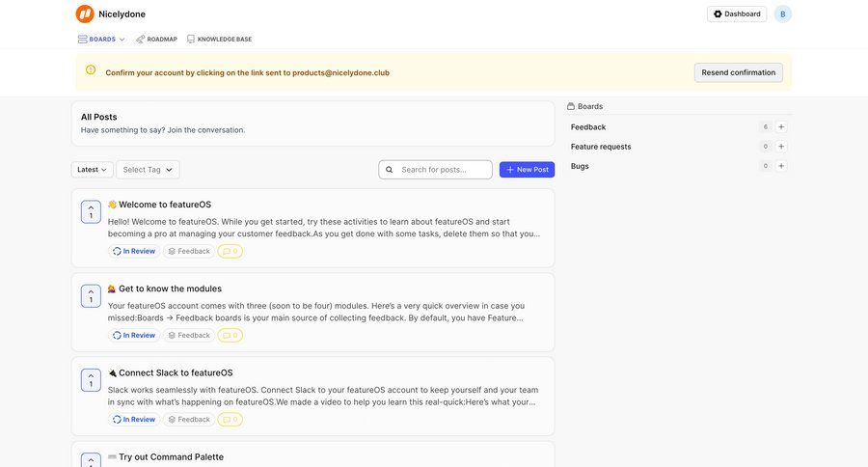The width and height of the screenshot is (868, 467).
Task: Focus the Search for posts field
Action: coord(435,170)
